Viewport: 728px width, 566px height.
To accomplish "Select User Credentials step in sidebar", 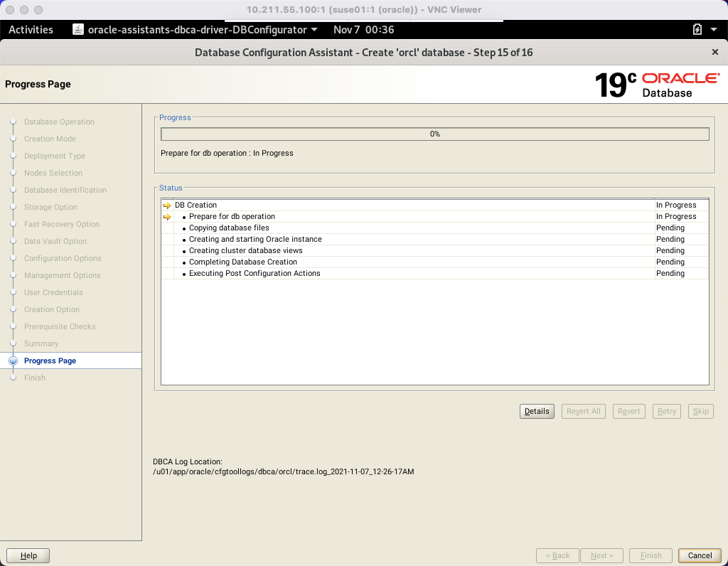I will tap(53, 292).
